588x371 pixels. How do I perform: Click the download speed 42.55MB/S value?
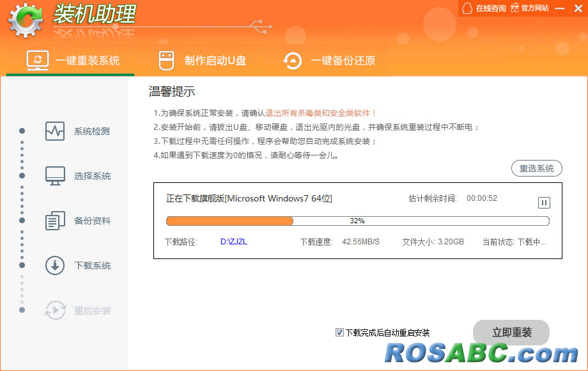click(x=360, y=242)
